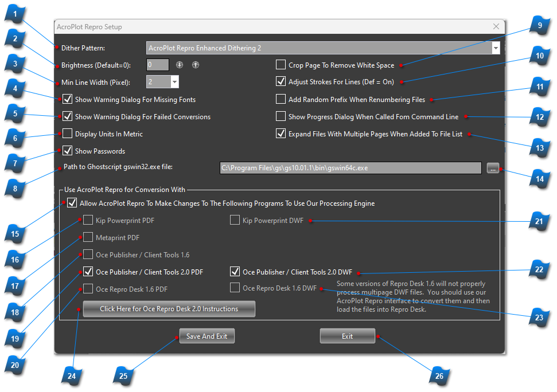Check Show Progress Dialog When Called From Command Line
557x392 pixels.
pos(281,116)
